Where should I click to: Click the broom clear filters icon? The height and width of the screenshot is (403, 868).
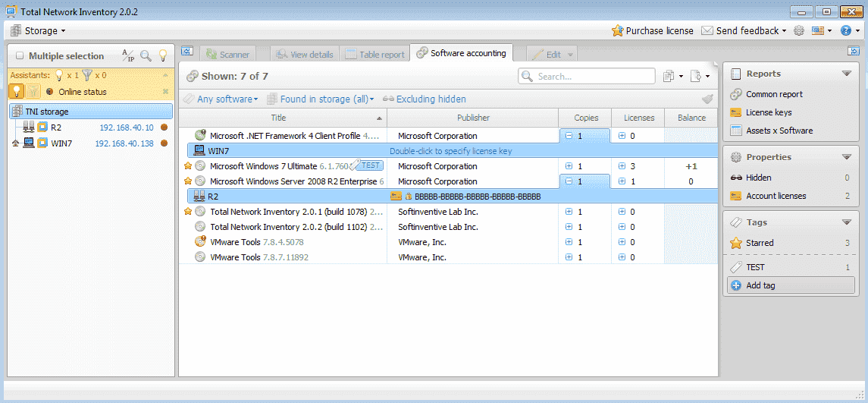(x=707, y=99)
